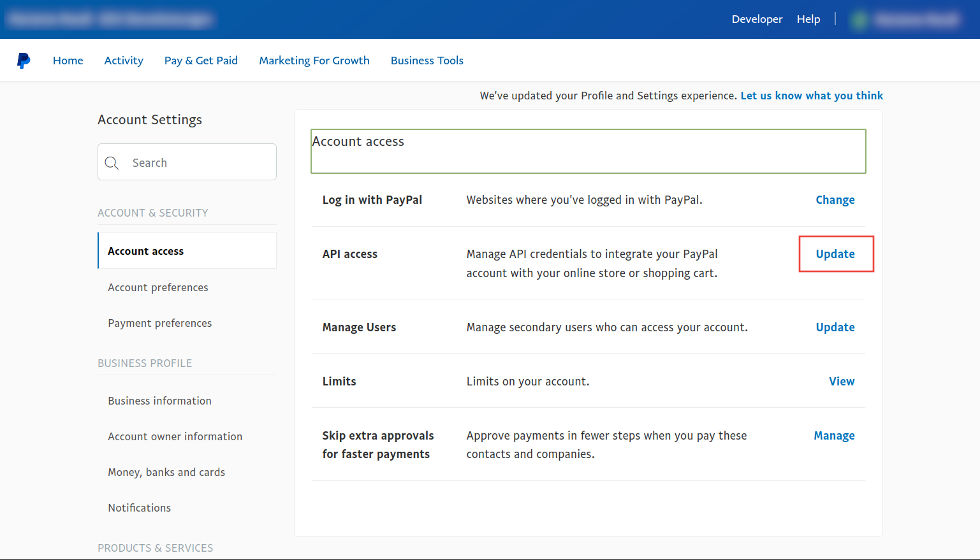Select Account preferences in sidebar
Image resolution: width=980 pixels, height=560 pixels.
click(x=158, y=287)
